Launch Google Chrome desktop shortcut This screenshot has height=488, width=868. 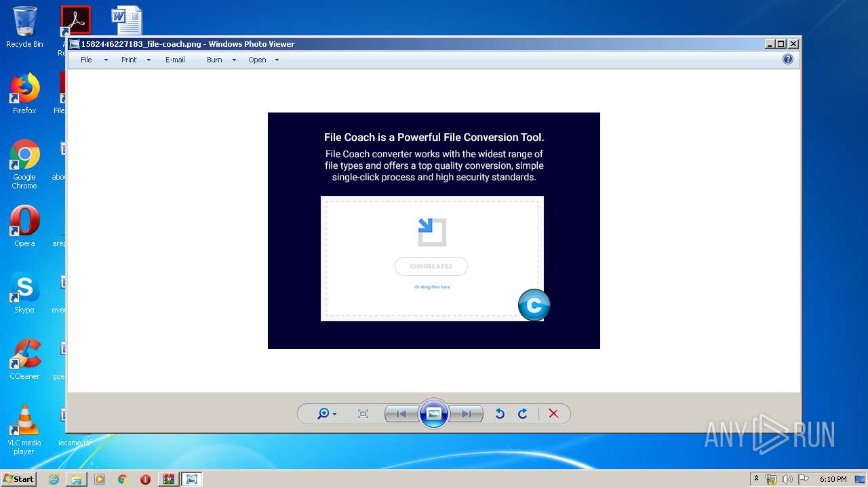pyautogui.click(x=24, y=164)
